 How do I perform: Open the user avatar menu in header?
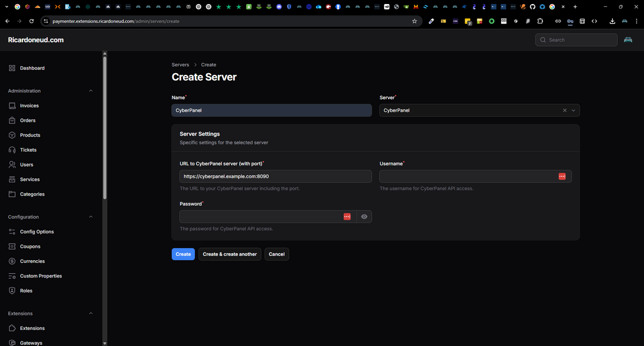click(628, 40)
